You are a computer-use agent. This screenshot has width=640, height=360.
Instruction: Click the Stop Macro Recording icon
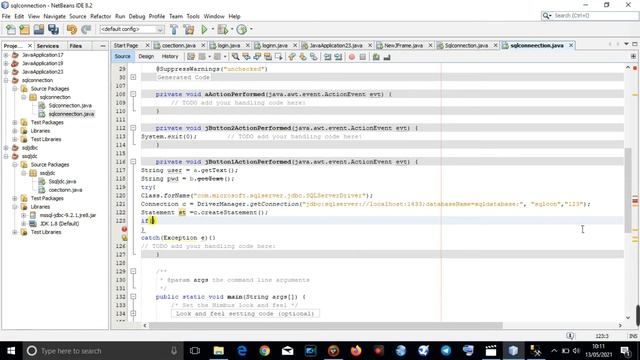362,57
